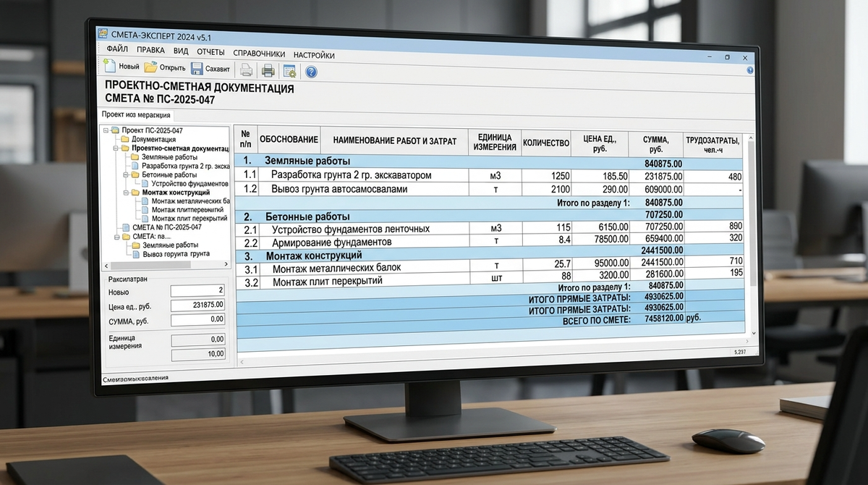Image resolution: width=868 pixels, height=485 pixels.
Task: Click document icon beside Монтаж металлических in tree
Action: [x=145, y=201]
